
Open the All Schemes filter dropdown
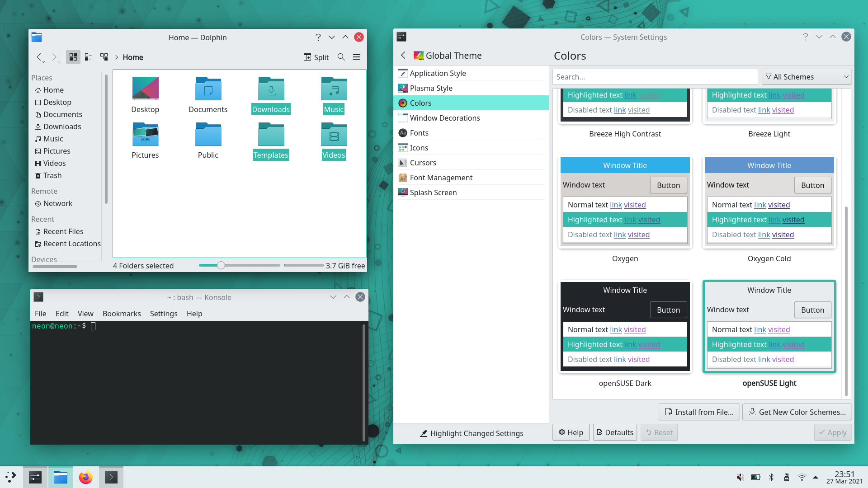point(807,77)
